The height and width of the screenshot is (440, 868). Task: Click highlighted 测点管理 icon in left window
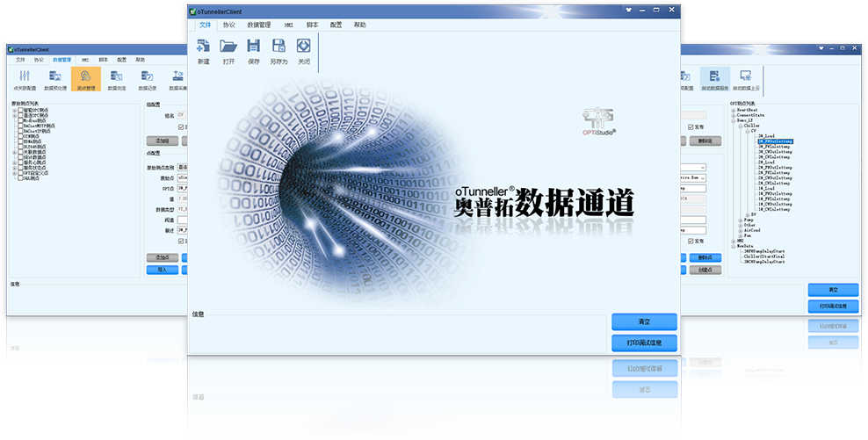click(x=86, y=78)
